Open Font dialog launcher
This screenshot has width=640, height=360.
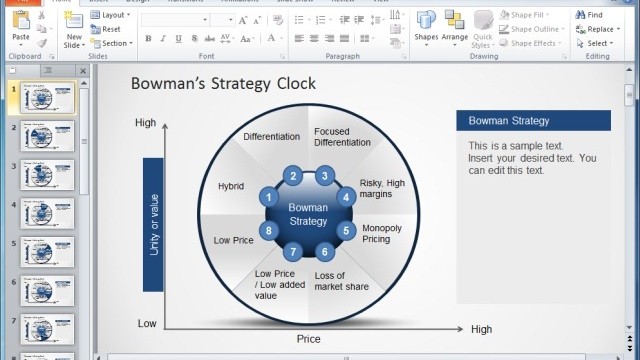click(282, 57)
